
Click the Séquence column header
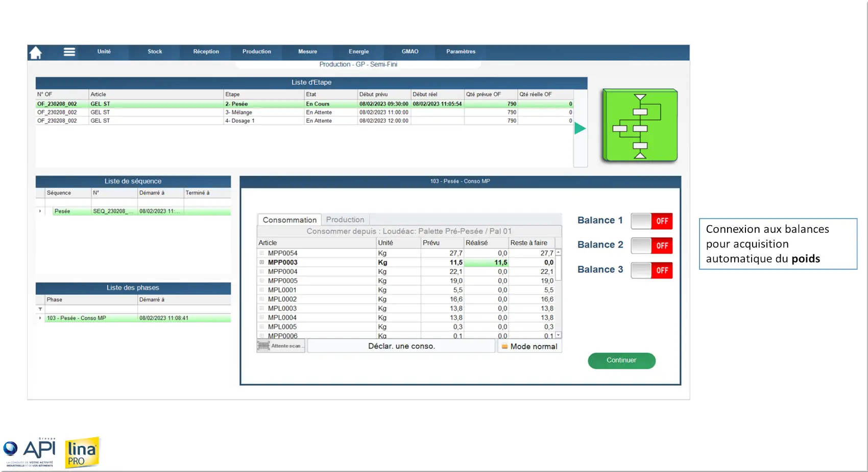pyautogui.click(x=68, y=193)
